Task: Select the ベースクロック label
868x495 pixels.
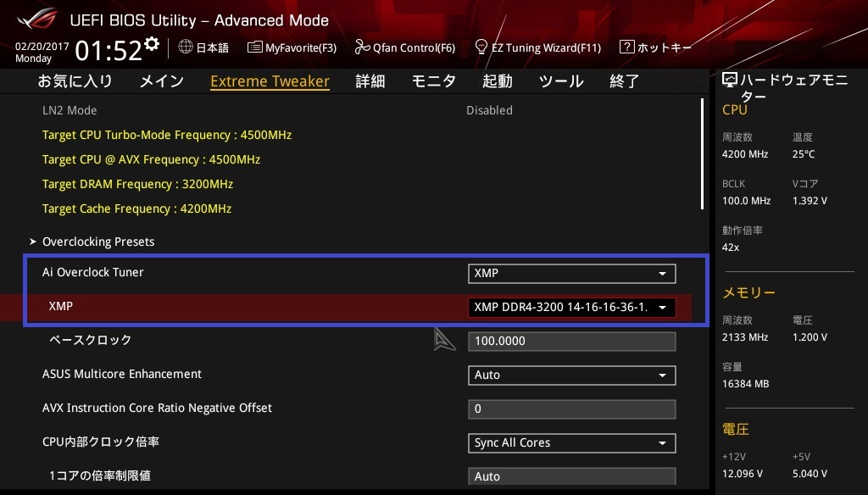Action: [90, 340]
